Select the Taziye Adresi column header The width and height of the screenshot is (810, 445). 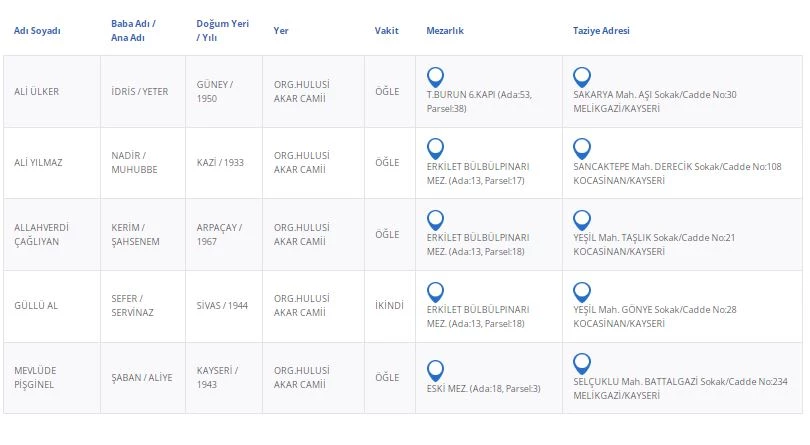pos(602,31)
